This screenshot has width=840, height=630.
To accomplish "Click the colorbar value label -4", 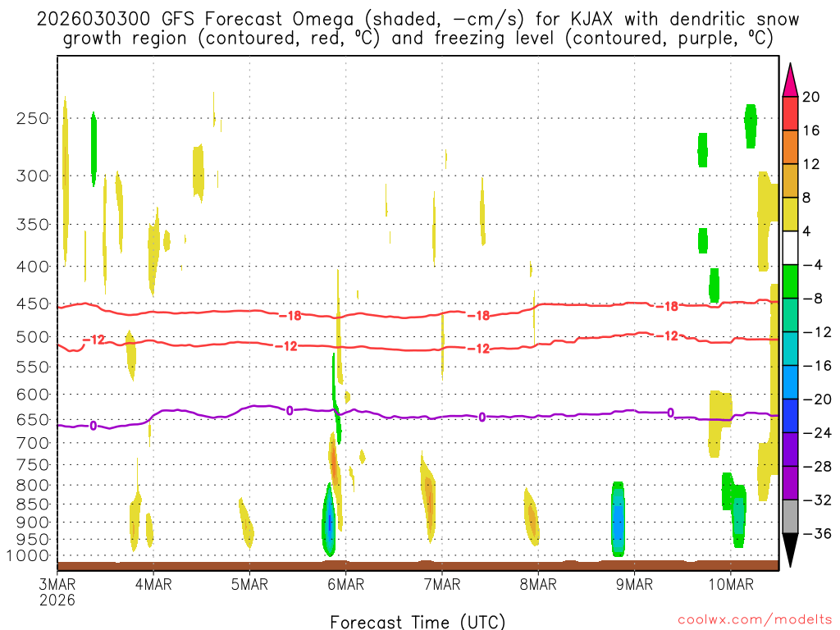I will coord(812,265).
